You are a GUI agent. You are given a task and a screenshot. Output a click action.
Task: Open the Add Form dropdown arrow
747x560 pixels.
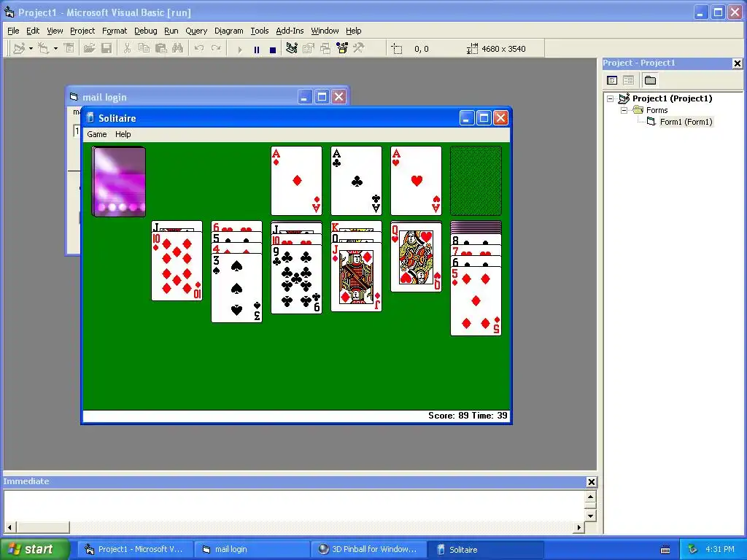tap(55, 49)
